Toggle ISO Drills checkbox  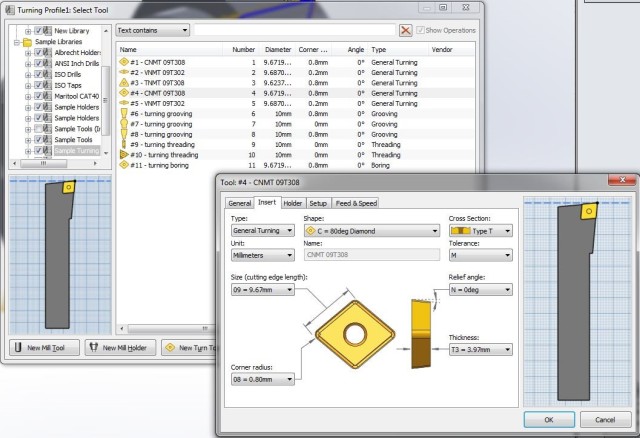tap(38, 74)
